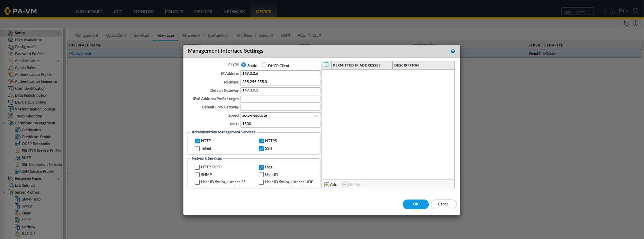This screenshot has width=644, height=239.
Task: Switch to the POLICIES top menu tab
Action: click(174, 11)
